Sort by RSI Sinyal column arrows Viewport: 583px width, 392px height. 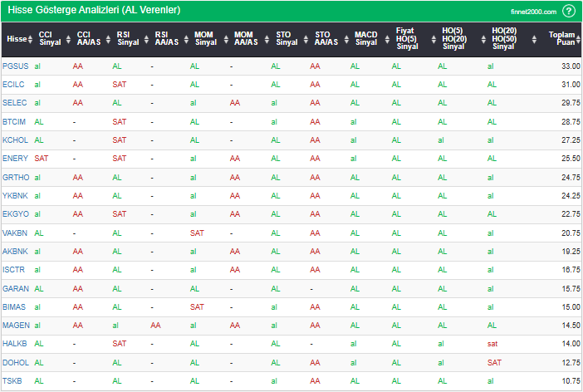[x=140, y=39]
